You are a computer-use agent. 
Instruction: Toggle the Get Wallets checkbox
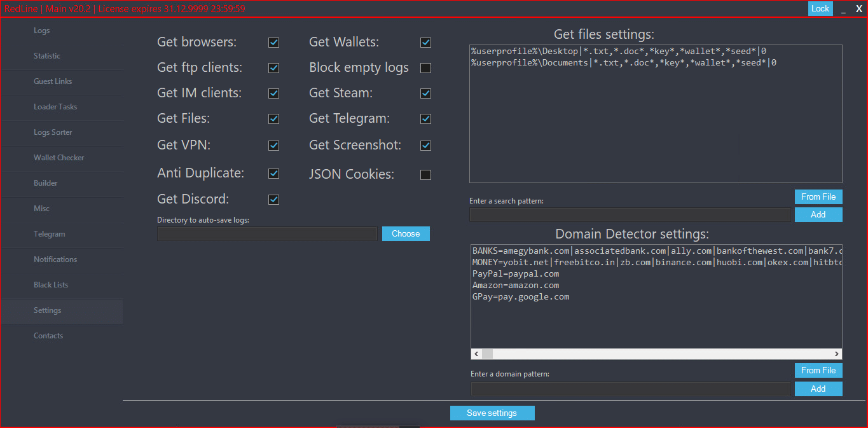click(x=425, y=43)
